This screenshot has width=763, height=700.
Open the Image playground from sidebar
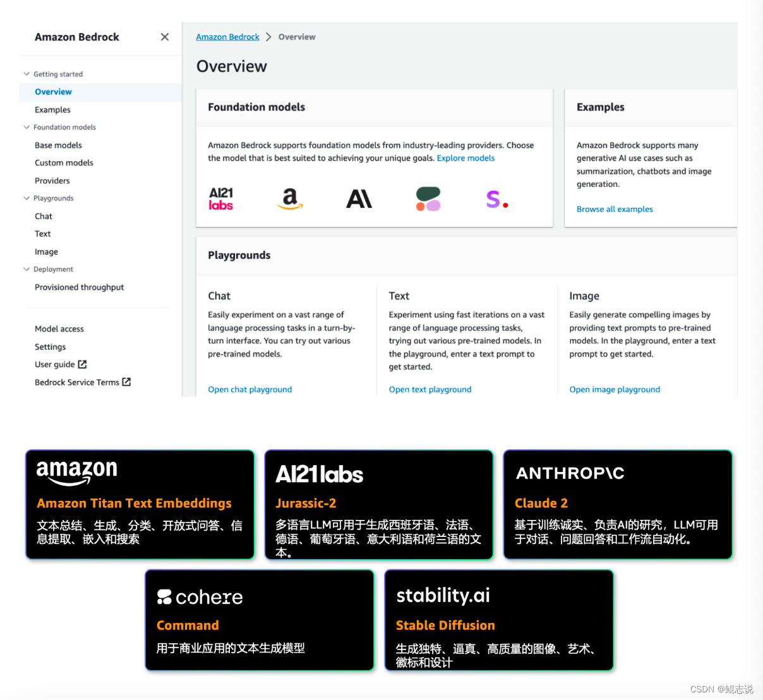46,251
